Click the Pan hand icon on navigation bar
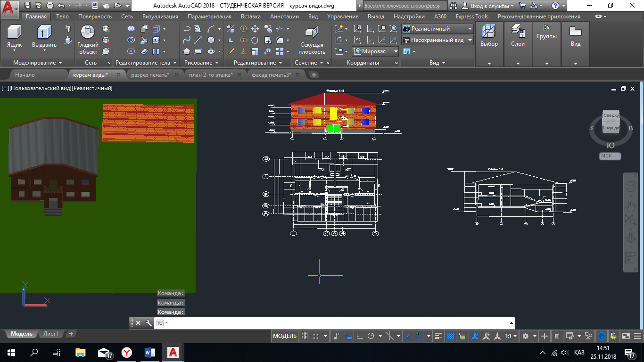 [630, 206]
